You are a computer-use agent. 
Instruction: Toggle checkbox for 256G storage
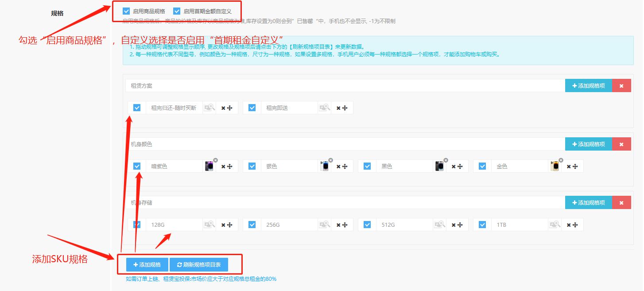pyautogui.click(x=252, y=225)
